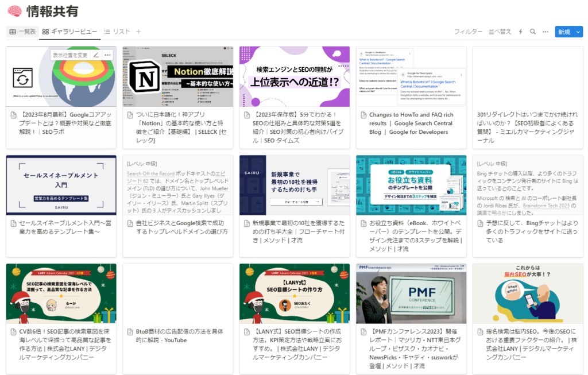Click page icon next to 【2023年8月最新】Googleコアアップデート

click(14, 115)
